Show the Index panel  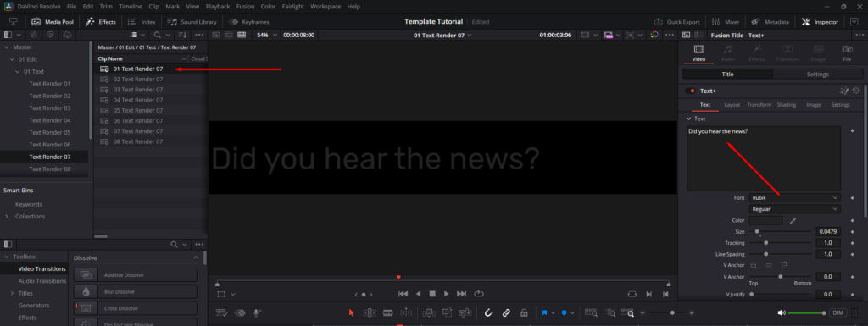[142, 21]
